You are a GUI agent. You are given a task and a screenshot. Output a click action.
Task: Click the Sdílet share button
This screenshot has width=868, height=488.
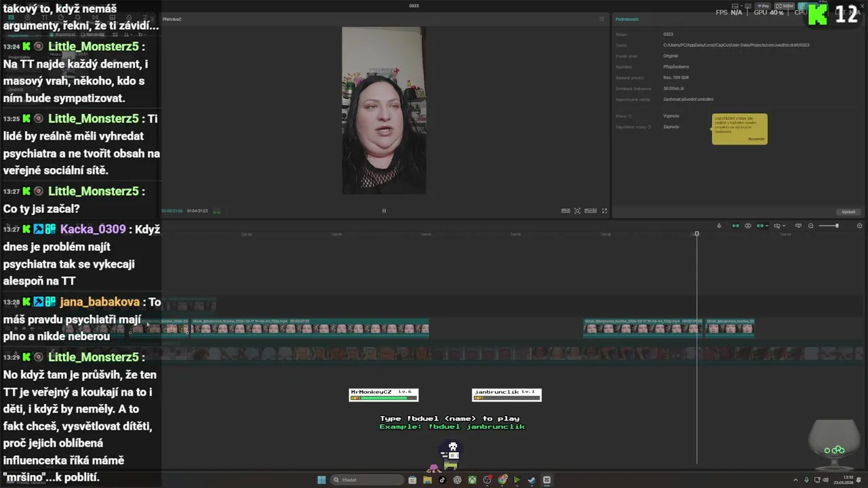(x=785, y=6)
